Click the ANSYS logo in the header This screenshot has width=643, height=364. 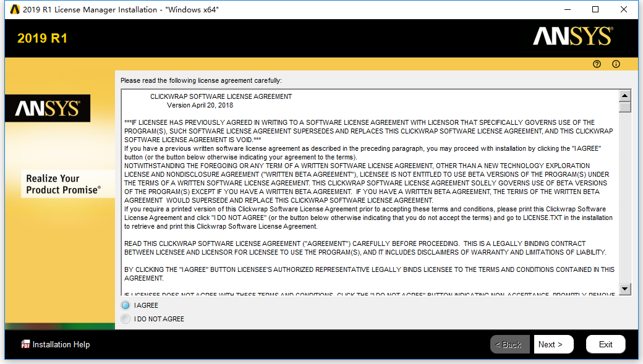573,36
